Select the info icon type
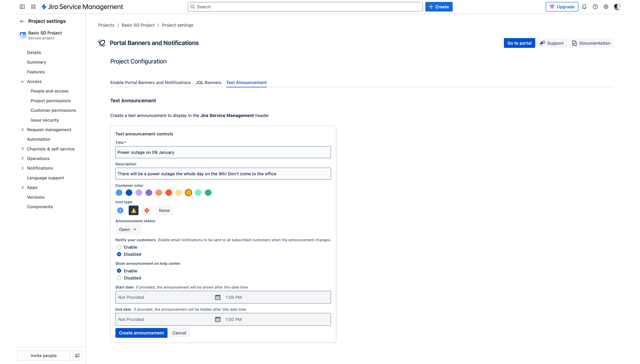Image resolution: width=640 pixels, height=364 pixels. click(x=120, y=210)
